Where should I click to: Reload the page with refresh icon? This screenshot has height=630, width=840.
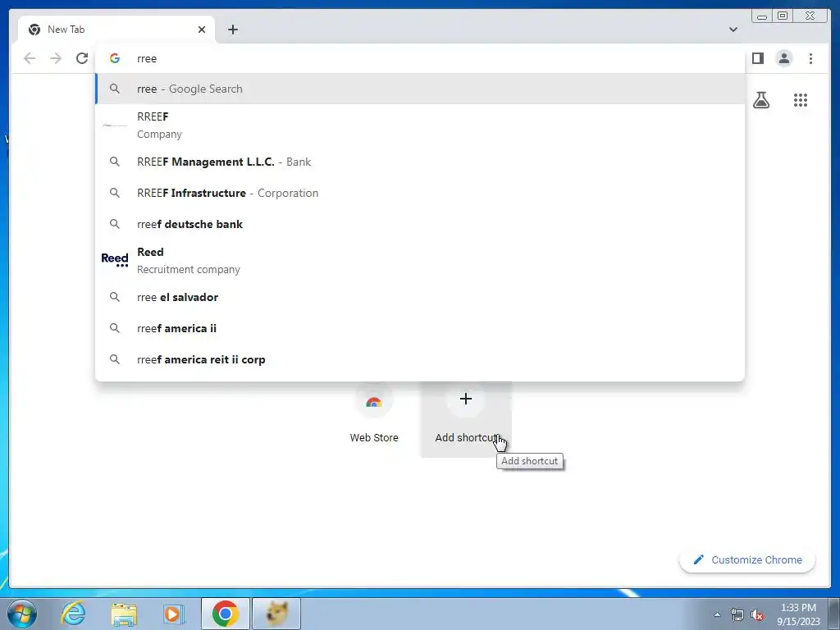[x=82, y=58]
